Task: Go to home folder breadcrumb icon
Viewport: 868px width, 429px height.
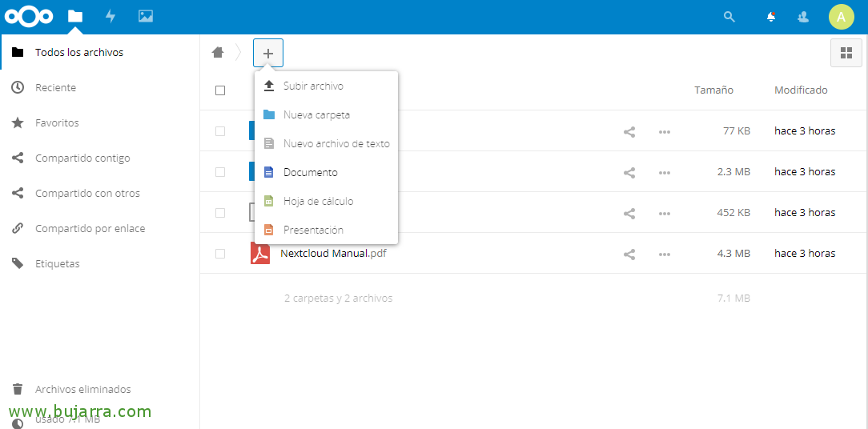Action: (x=218, y=53)
